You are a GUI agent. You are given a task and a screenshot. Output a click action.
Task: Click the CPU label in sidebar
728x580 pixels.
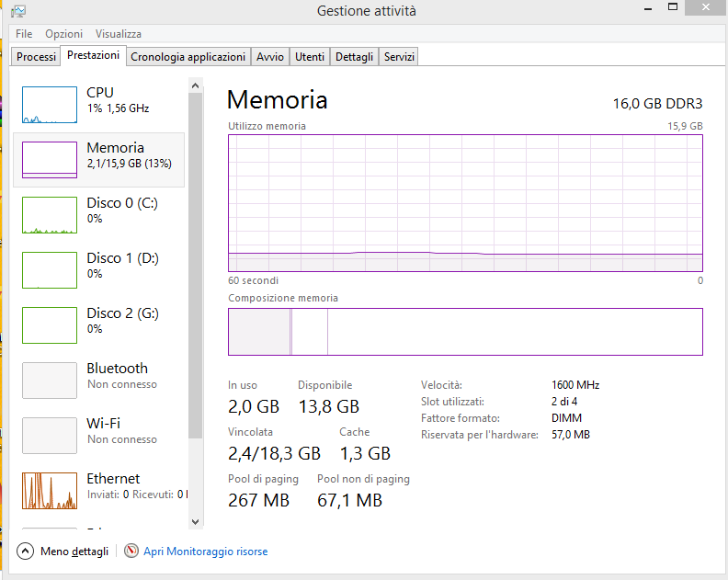[x=100, y=93]
